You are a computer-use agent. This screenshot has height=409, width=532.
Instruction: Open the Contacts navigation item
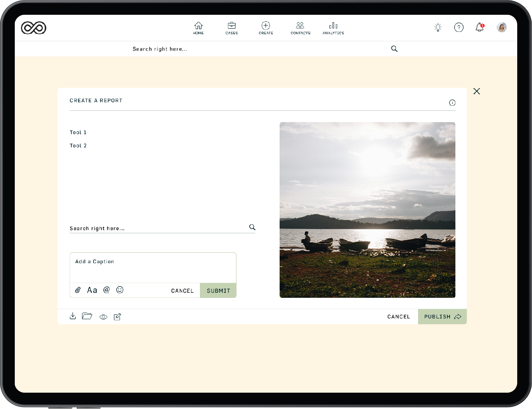pos(300,28)
